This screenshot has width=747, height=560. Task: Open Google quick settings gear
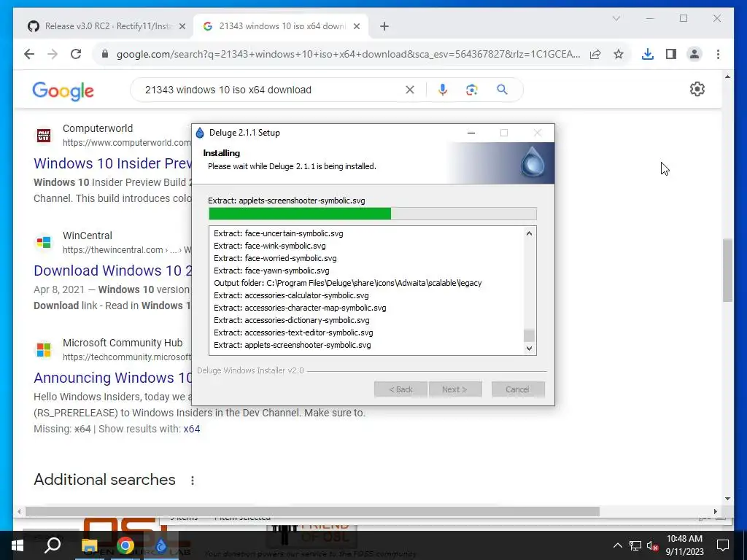pos(697,89)
